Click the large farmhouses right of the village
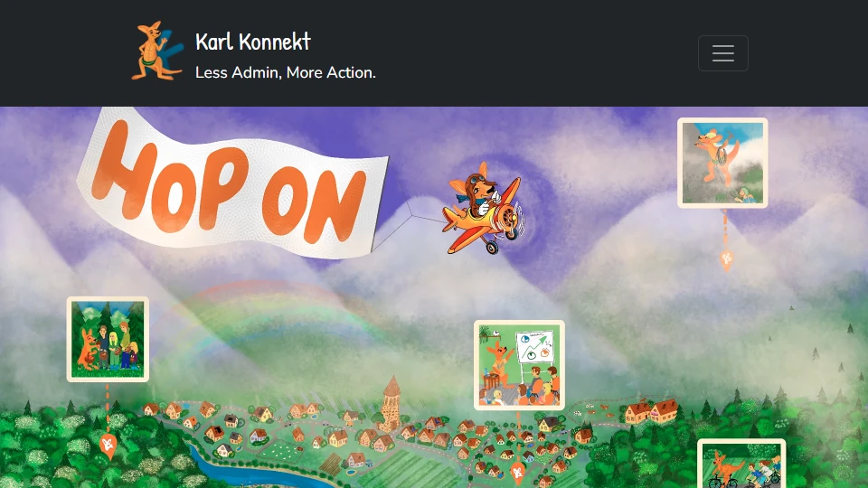 click(651, 411)
